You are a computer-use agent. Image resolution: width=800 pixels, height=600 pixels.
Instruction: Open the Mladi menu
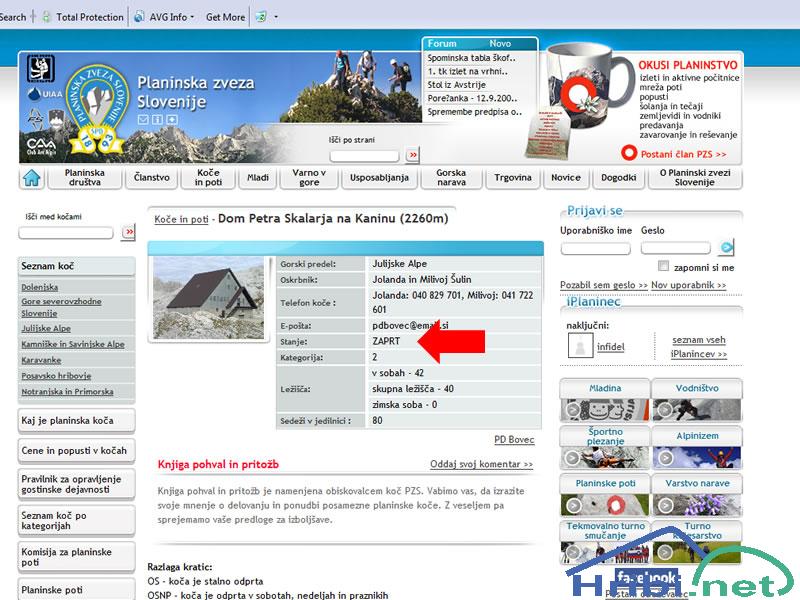[x=258, y=178]
